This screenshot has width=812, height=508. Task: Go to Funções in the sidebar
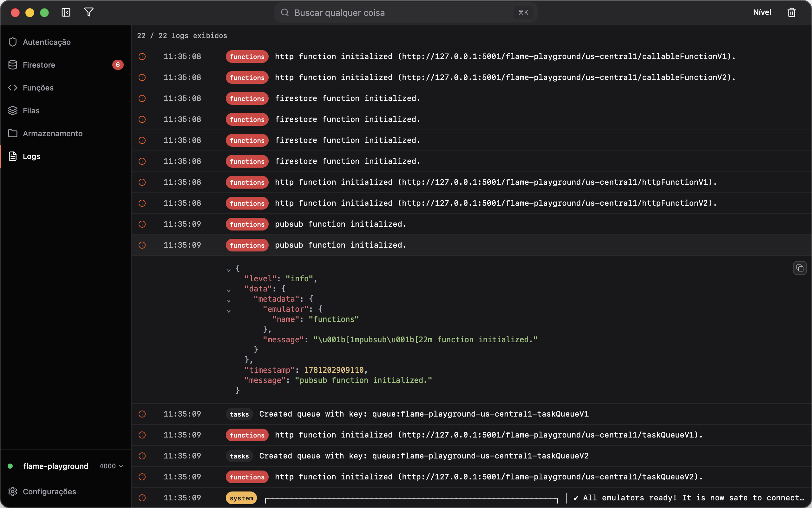(66, 88)
